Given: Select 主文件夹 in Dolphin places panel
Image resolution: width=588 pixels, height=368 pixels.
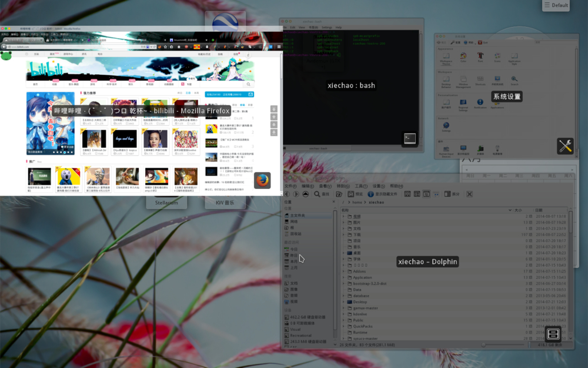Looking at the screenshot, I should [308, 216].
